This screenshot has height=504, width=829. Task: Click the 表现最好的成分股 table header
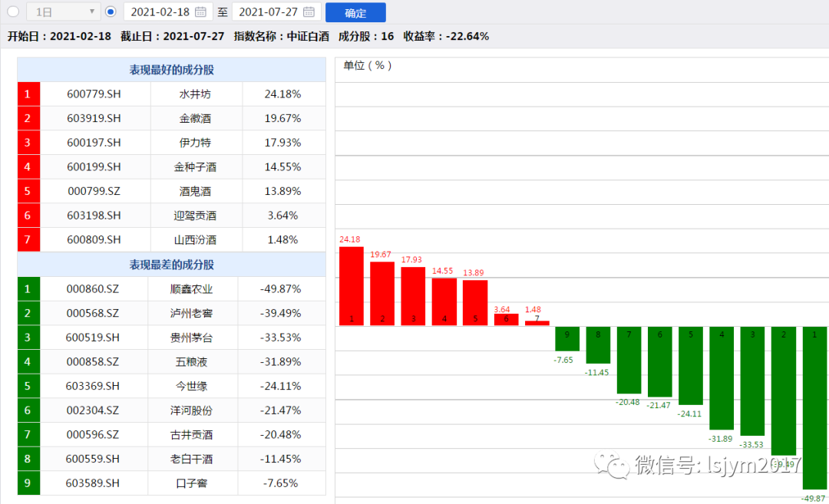(x=172, y=70)
